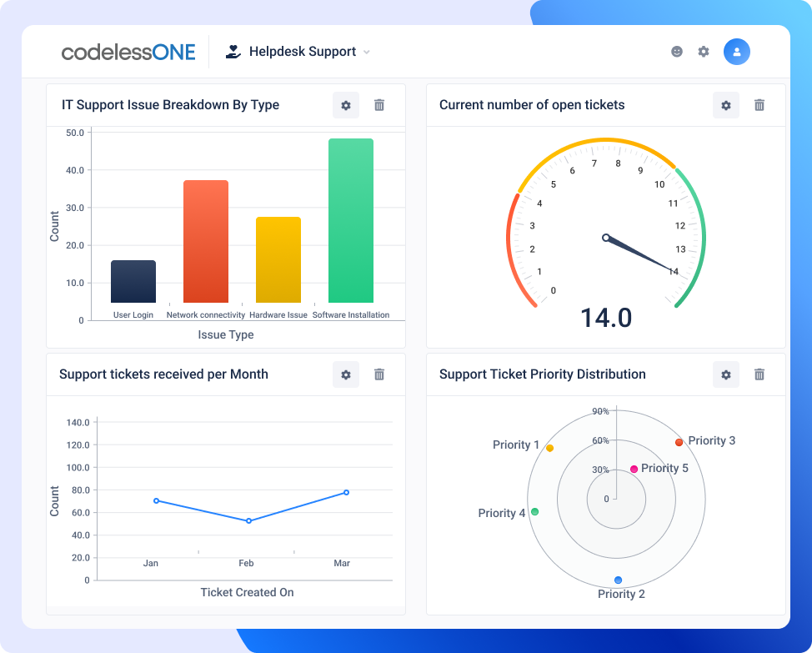Click the 'Feb' month label

pos(246,563)
